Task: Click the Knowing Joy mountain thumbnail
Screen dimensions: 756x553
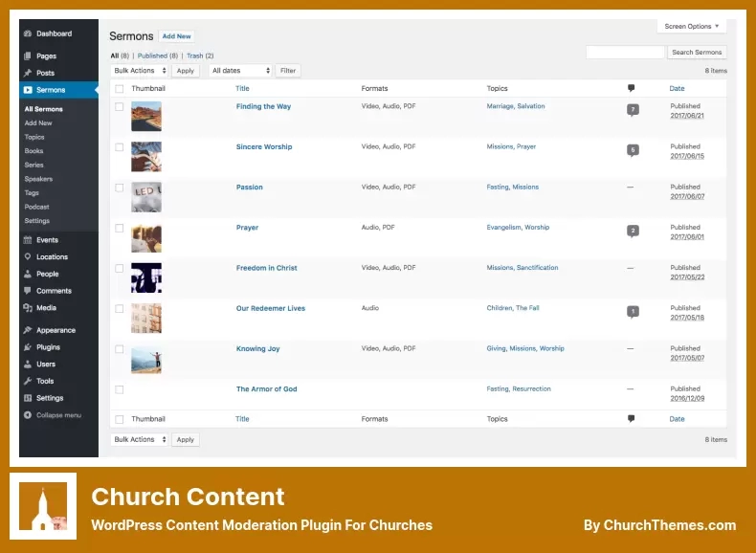Action: tap(146, 359)
